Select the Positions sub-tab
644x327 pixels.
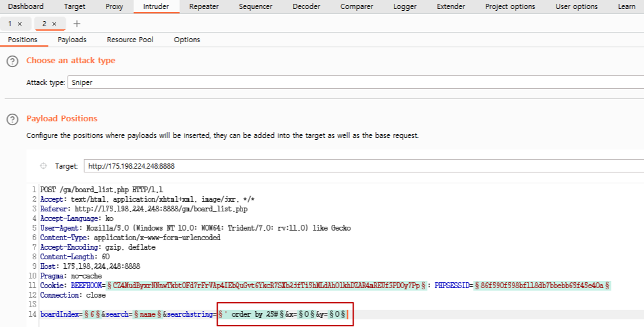coord(22,40)
